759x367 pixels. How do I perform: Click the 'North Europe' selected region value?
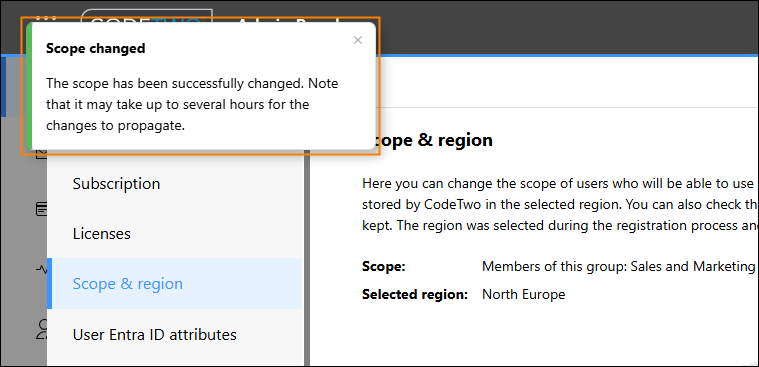tap(523, 294)
